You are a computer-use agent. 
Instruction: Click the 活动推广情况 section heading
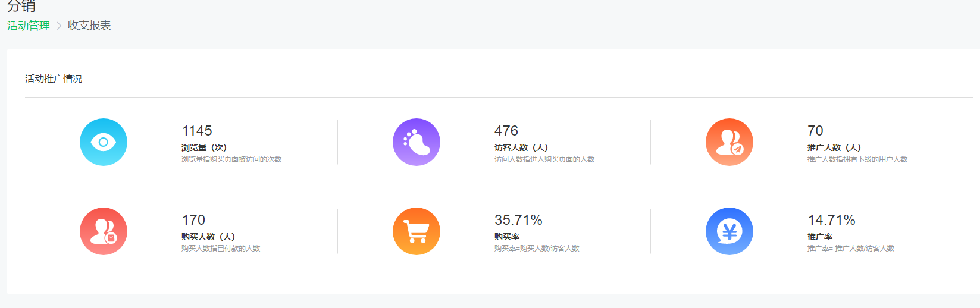point(54,78)
